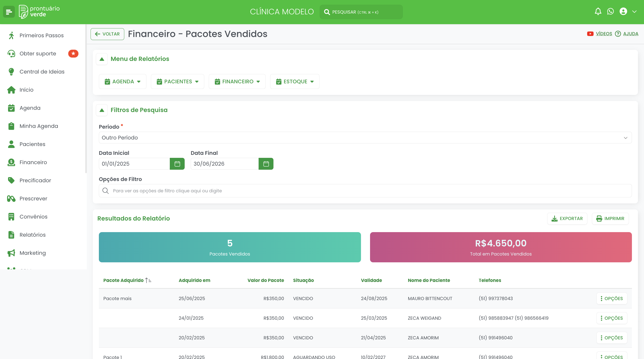The width and height of the screenshot is (644, 359).
Task: Click the Data Inicial date field
Action: click(x=134, y=164)
